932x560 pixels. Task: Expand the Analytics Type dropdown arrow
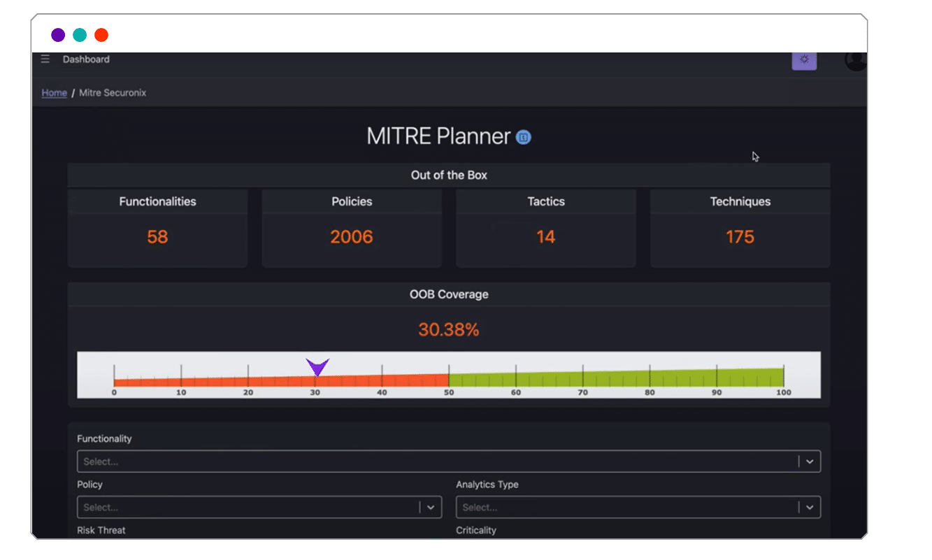tap(810, 508)
